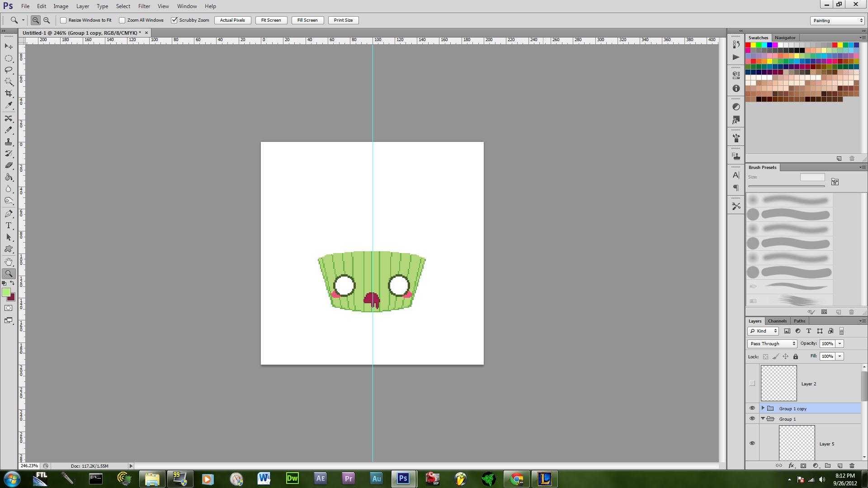
Task: Show Layer 2 visibility
Action: point(752,384)
